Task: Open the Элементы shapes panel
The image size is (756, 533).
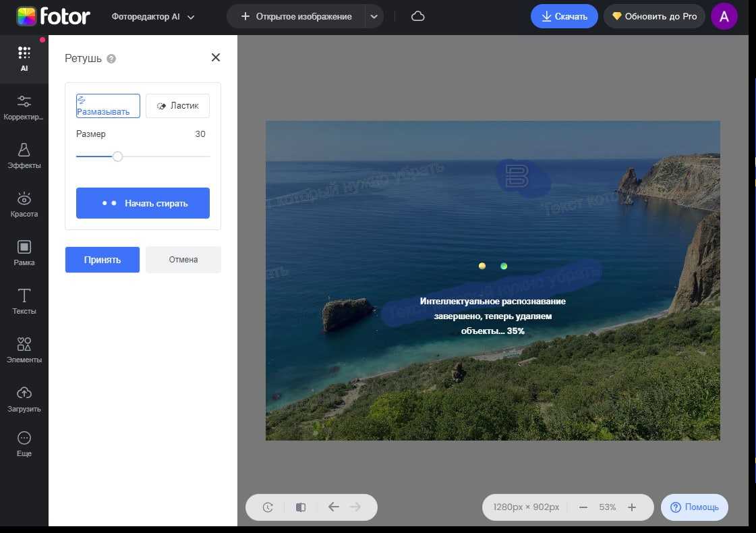Action: pos(24,349)
